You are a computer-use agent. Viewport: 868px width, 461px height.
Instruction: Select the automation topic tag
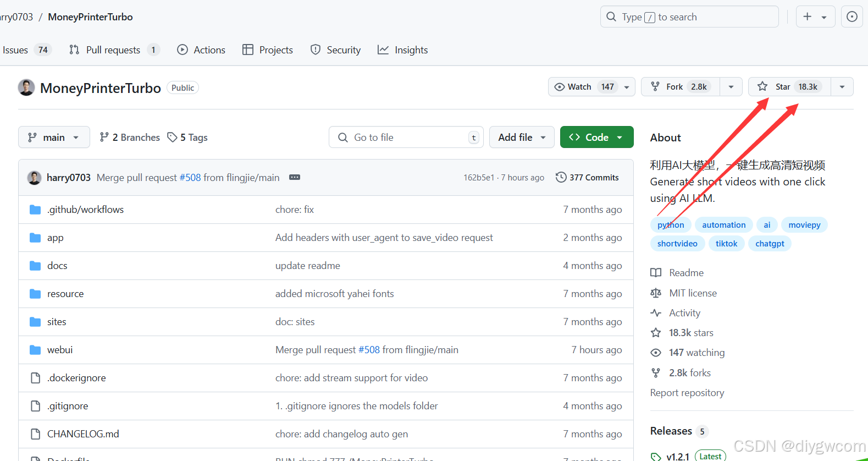pyautogui.click(x=724, y=225)
